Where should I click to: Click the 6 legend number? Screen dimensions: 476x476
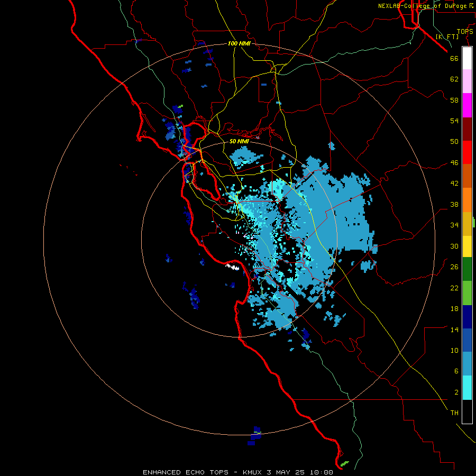(x=456, y=371)
